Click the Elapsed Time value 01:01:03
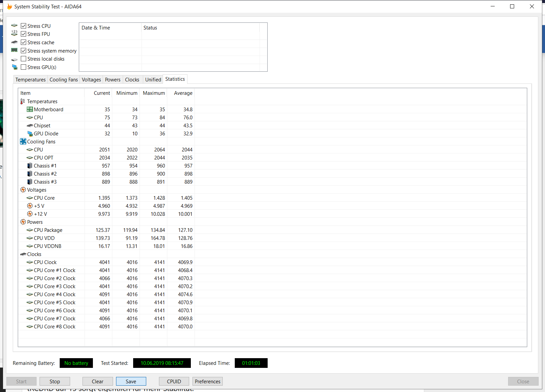The image size is (545, 392). click(251, 363)
